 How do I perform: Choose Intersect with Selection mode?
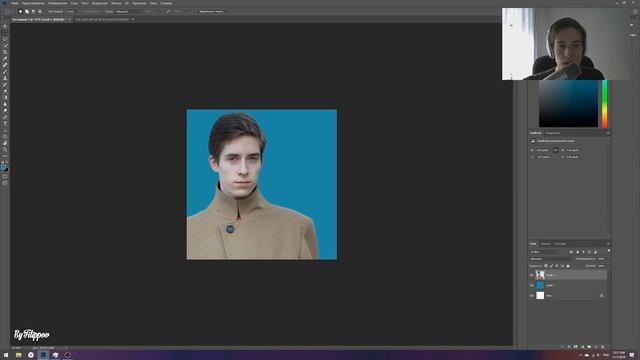40,11
